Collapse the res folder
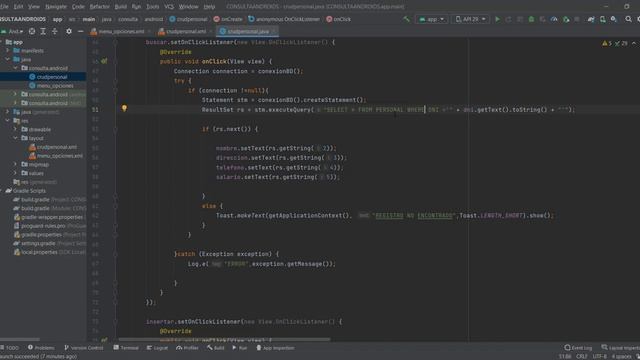The height and width of the screenshot is (360, 640). (x=8, y=120)
